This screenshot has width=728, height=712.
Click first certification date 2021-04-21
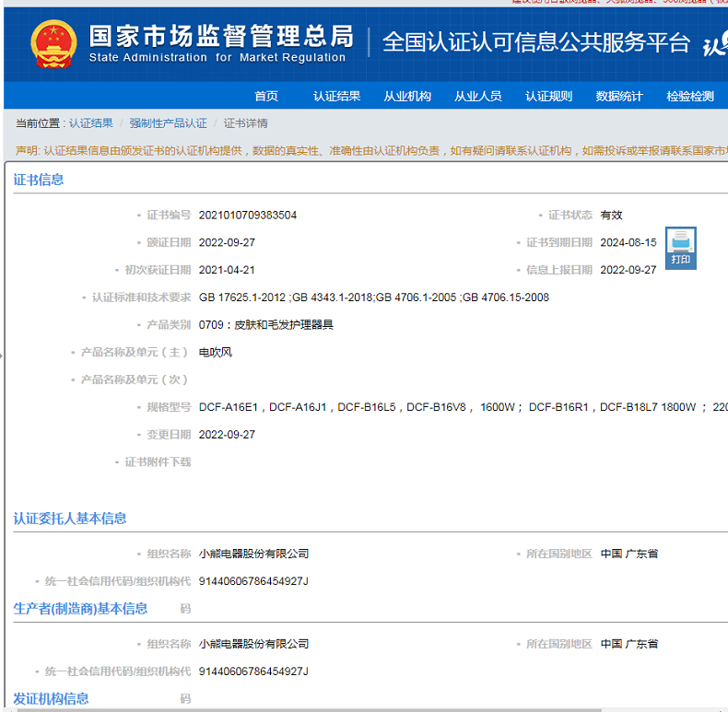click(x=227, y=270)
